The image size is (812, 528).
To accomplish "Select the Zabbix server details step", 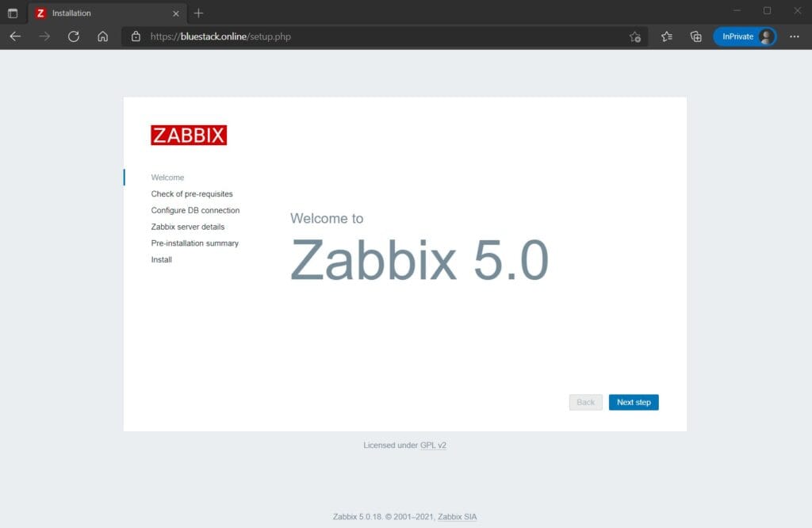I will [187, 227].
